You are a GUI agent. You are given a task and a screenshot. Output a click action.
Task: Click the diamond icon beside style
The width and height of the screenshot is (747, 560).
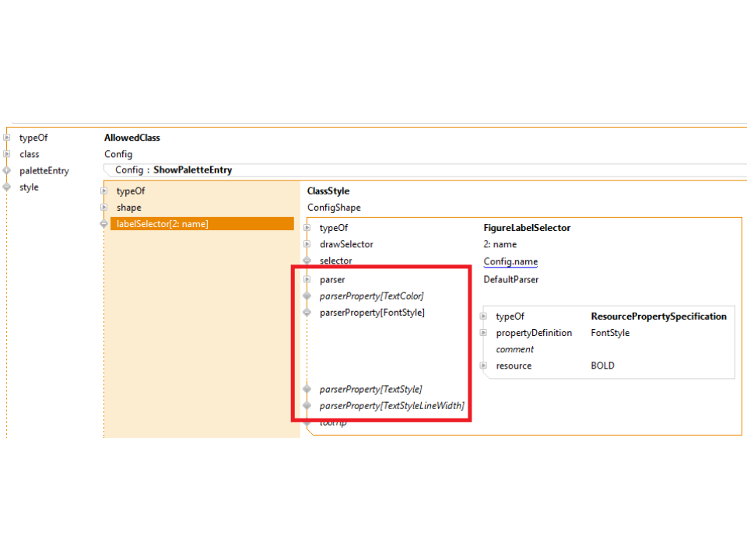tap(7, 187)
